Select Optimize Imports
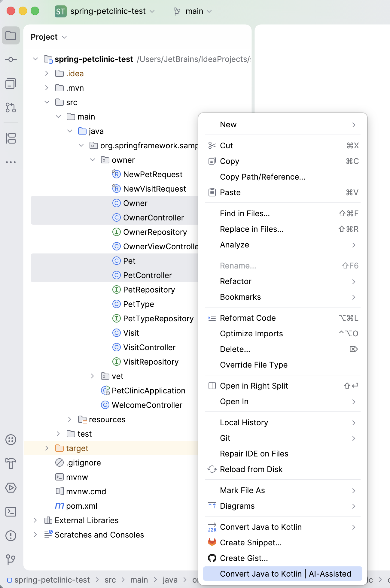The height and width of the screenshot is (588, 390). [283, 333]
